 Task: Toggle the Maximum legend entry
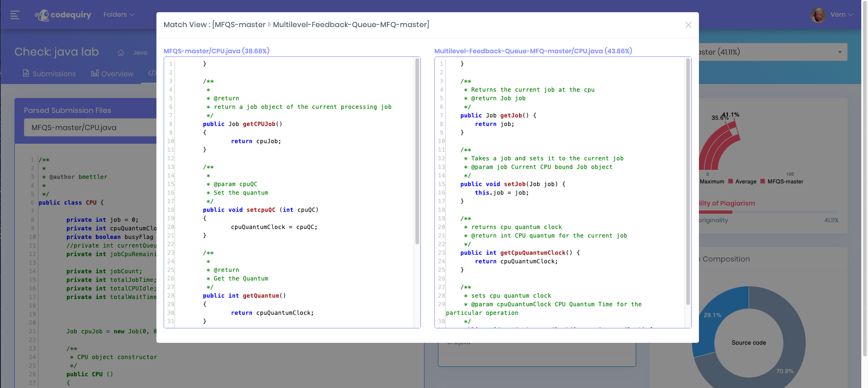click(712, 182)
